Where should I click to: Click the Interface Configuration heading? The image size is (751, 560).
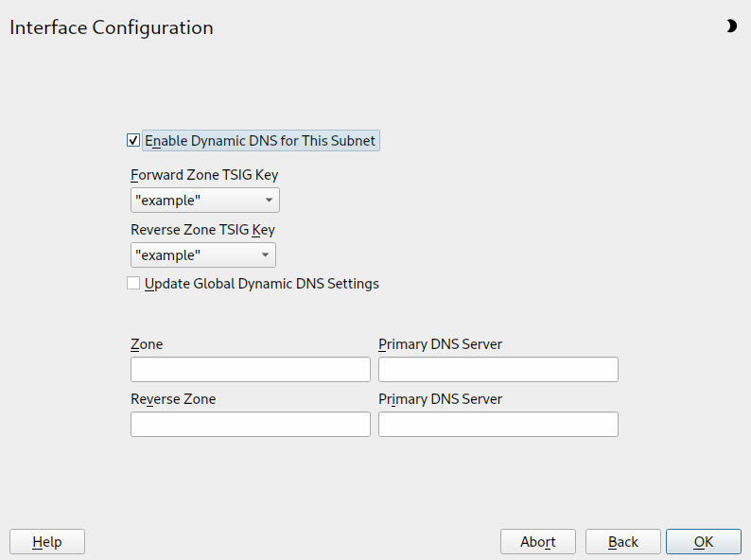click(112, 27)
